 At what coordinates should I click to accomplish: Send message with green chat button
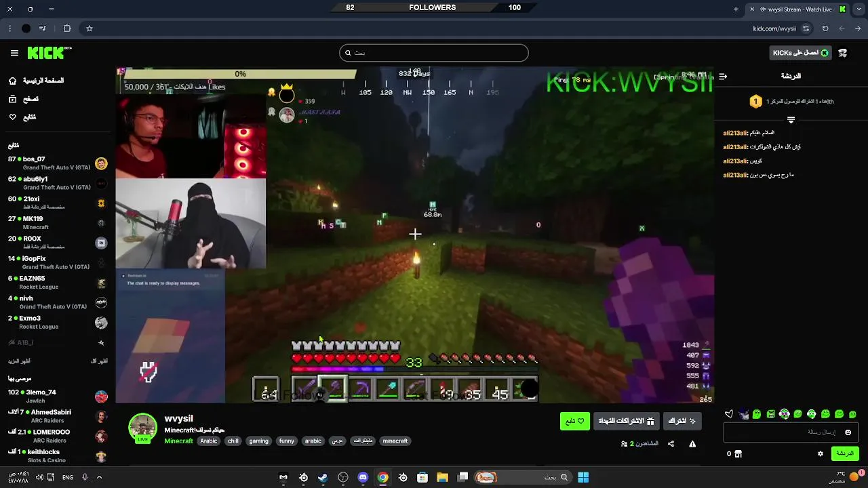pos(845,453)
